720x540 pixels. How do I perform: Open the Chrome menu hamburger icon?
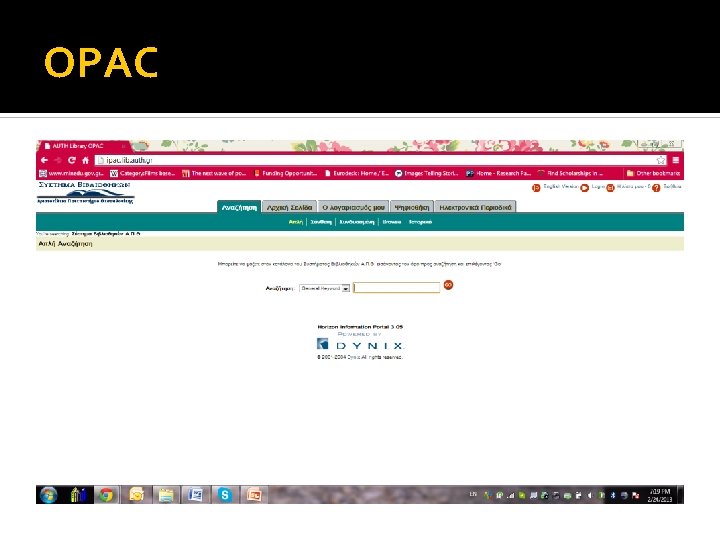[675, 160]
